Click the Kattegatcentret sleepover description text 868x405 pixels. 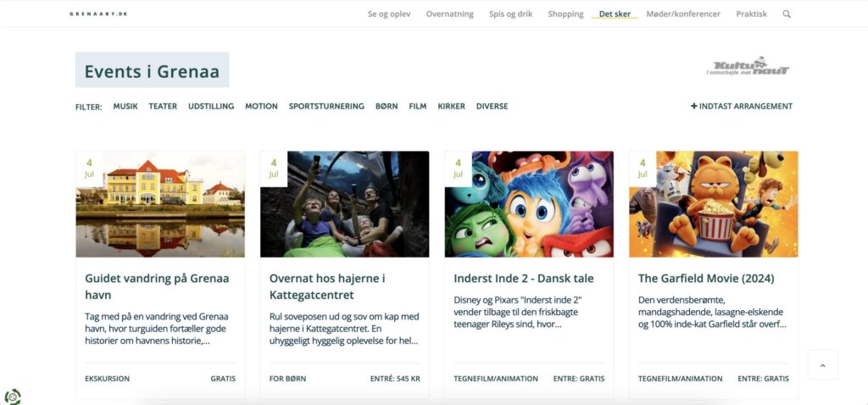(x=344, y=329)
